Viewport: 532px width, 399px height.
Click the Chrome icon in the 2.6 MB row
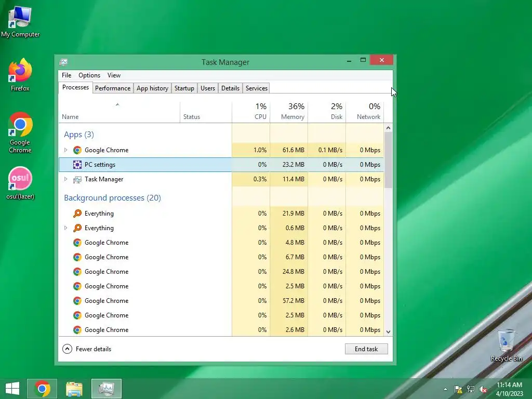(77, 330)
